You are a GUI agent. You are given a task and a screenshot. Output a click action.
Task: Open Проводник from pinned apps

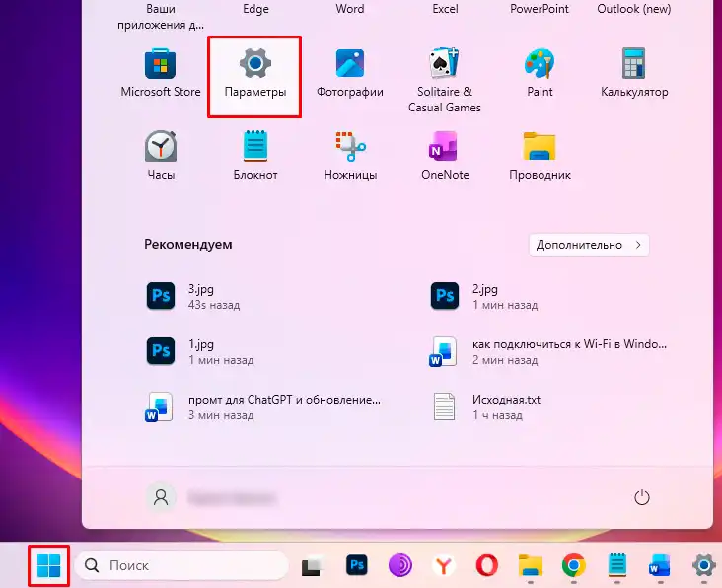tap(540, 156)
